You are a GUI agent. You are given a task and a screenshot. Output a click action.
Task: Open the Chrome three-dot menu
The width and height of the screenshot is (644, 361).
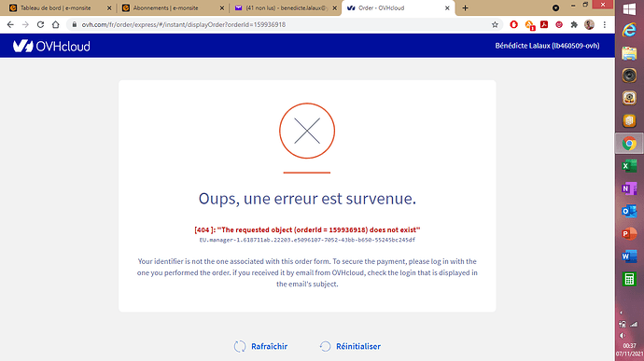[604, 24]
